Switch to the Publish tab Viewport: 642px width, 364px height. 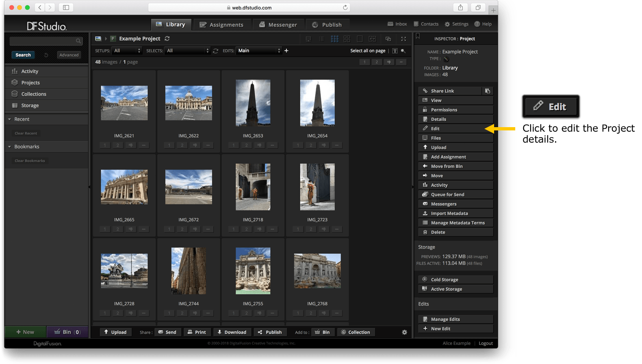coord(327,24)
